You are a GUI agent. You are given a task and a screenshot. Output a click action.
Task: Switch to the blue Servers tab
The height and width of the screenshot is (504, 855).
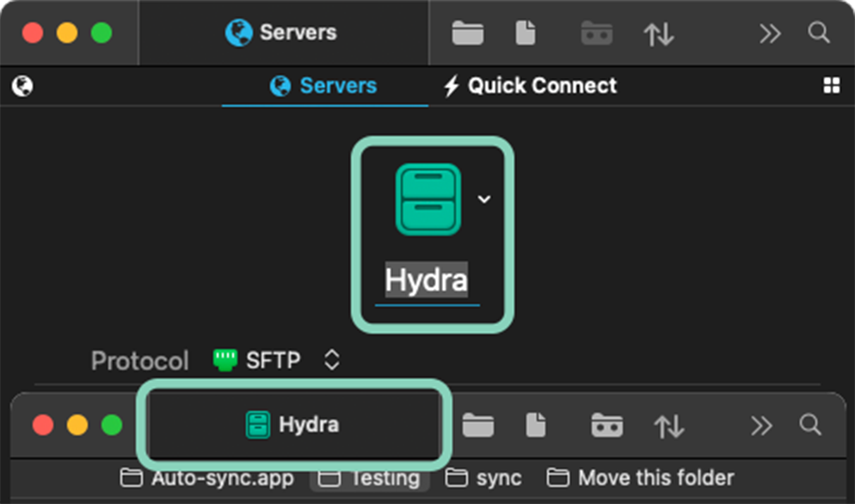[324, 86]
